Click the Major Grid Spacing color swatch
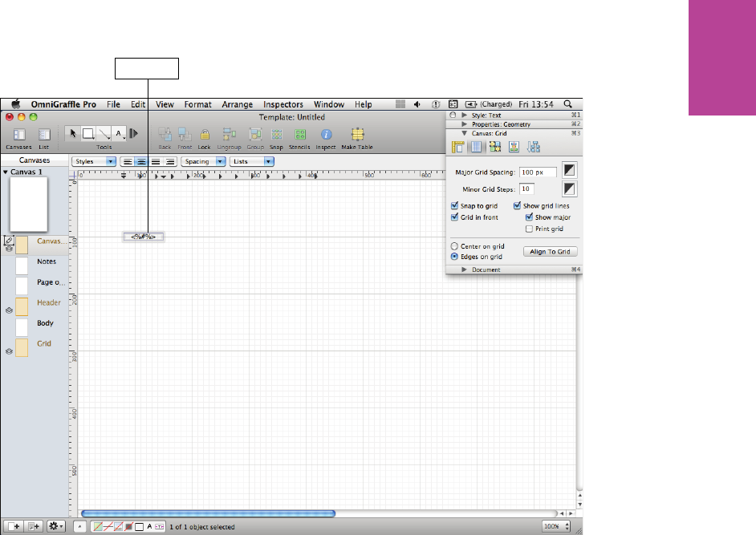Image resolution: width=756 pixels, height=535 pixels. 570,170
